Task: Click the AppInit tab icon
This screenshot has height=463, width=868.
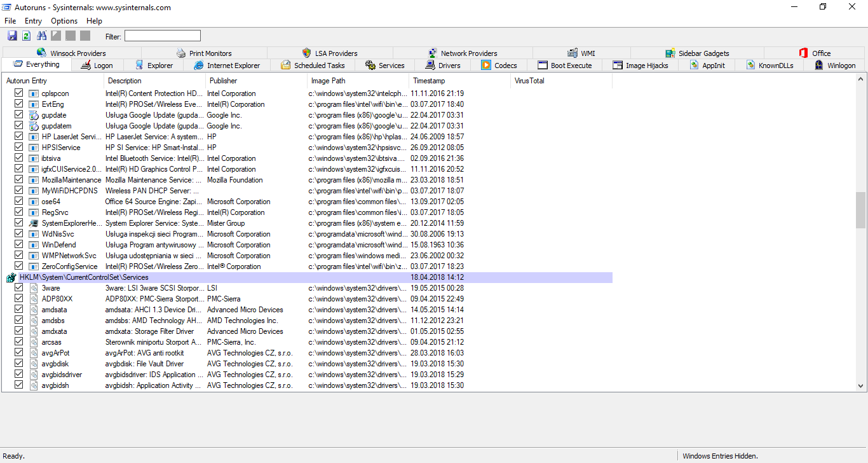Action: click(694, 65)
